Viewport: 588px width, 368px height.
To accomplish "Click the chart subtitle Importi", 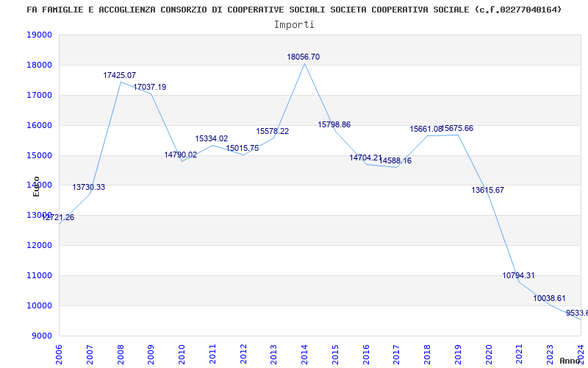I will coord(294,25).
